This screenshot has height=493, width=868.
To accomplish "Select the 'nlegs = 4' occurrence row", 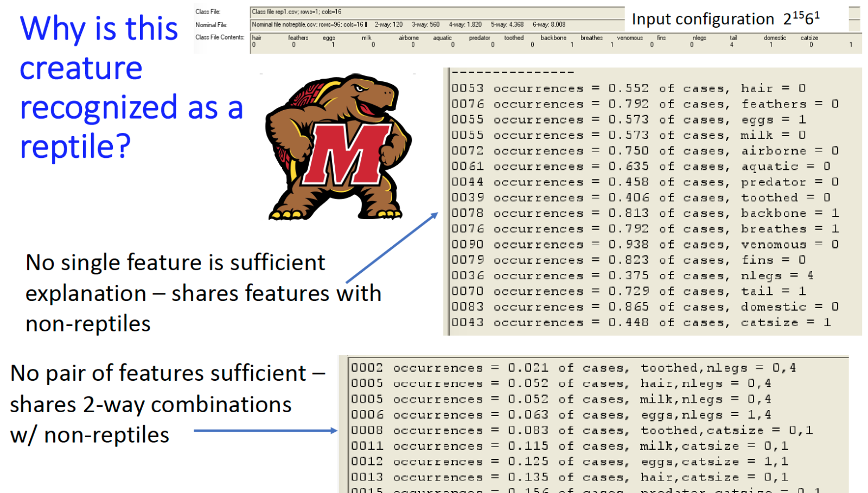I will pos(633,276).
